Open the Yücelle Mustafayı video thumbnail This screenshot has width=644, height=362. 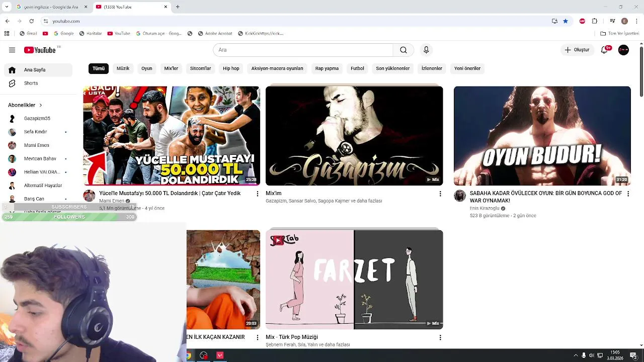[172, 136]
